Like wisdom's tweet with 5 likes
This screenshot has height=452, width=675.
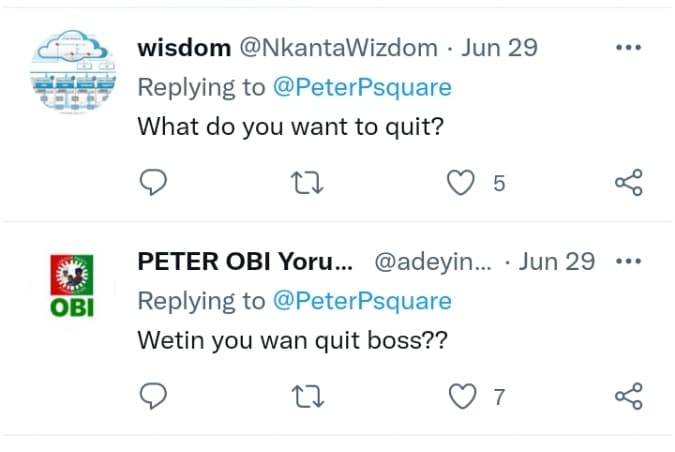coord(461,183)
